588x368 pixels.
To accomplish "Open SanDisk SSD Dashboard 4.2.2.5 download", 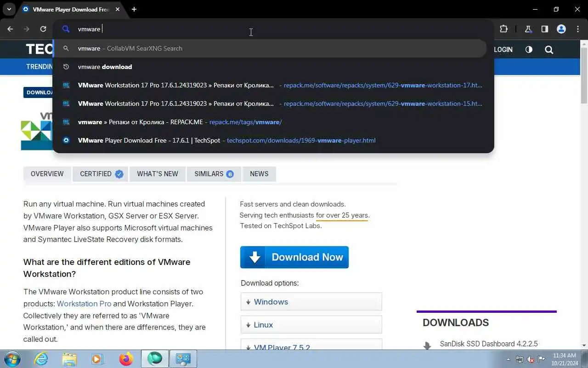I will click(x=489, y=344).
